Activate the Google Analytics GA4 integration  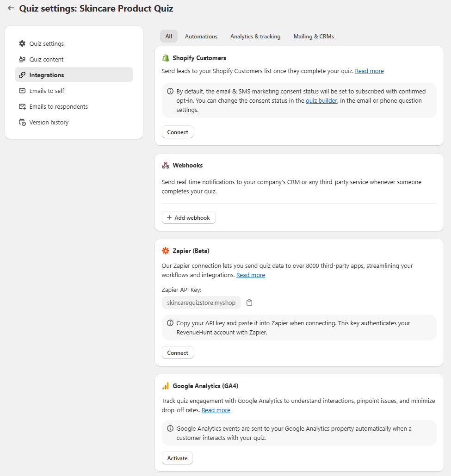tap(177, 458)
